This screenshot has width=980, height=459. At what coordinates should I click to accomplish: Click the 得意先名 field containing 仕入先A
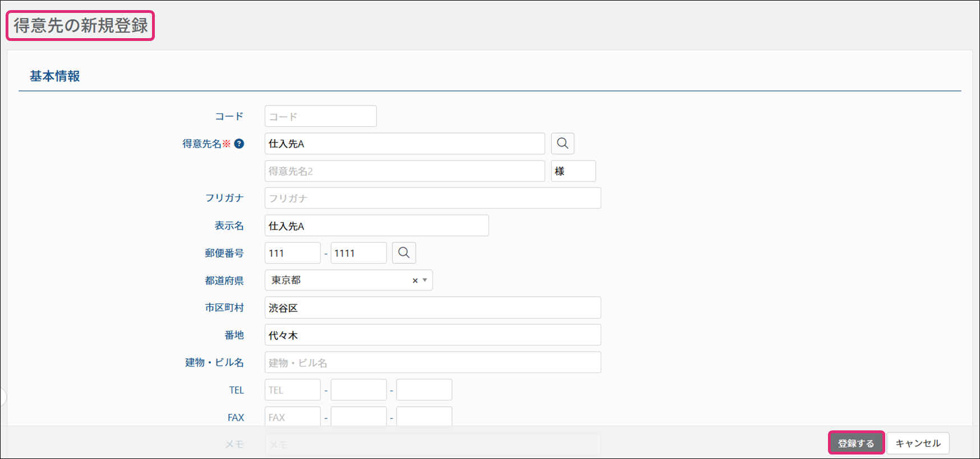click(404, 144)
